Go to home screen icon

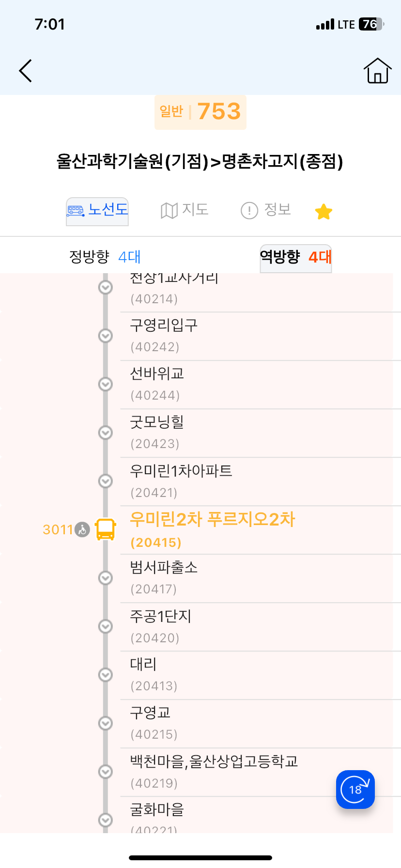(x=377, y=71)
